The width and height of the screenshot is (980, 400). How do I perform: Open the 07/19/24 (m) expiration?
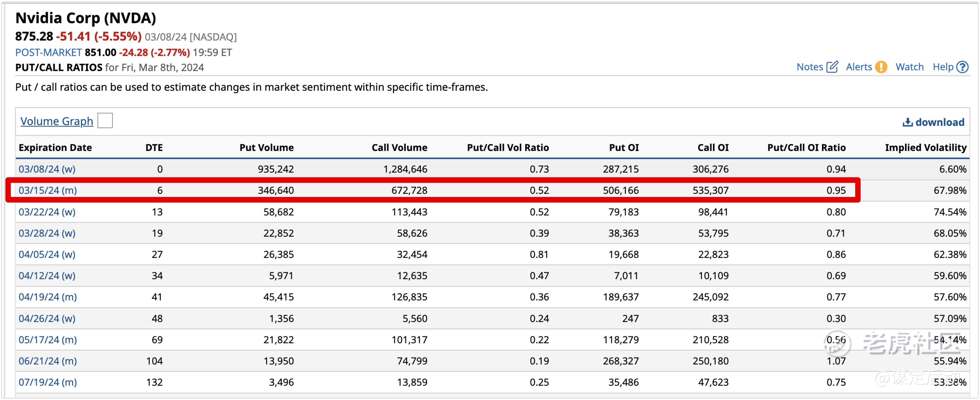(48, 382)
